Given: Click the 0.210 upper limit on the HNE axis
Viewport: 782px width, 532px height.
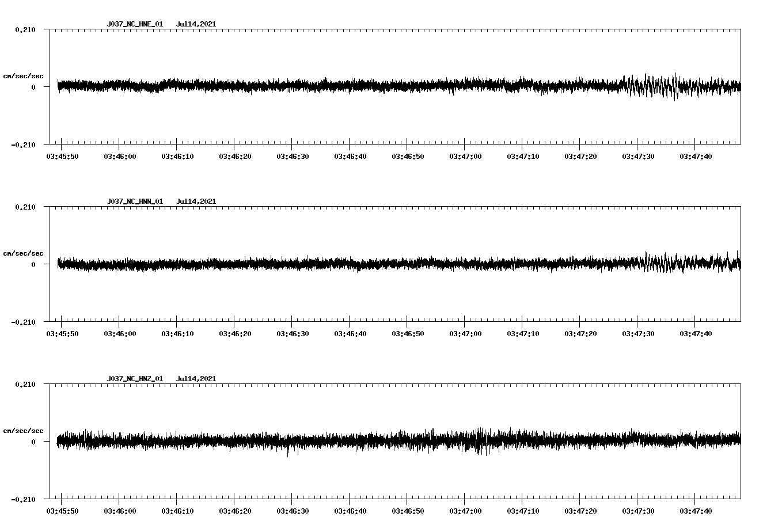Looking at the screenshot, I should point(25,29).
